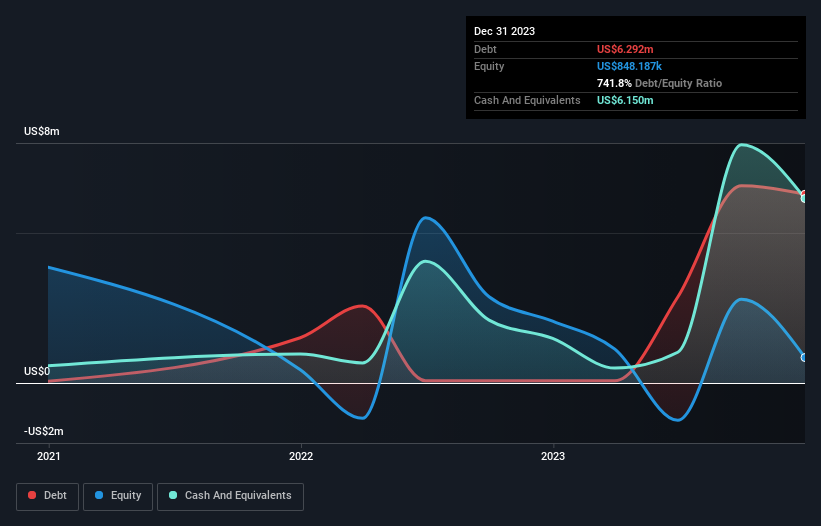
Task: Click the US$6.292m debt value
Action: (625, 49)
